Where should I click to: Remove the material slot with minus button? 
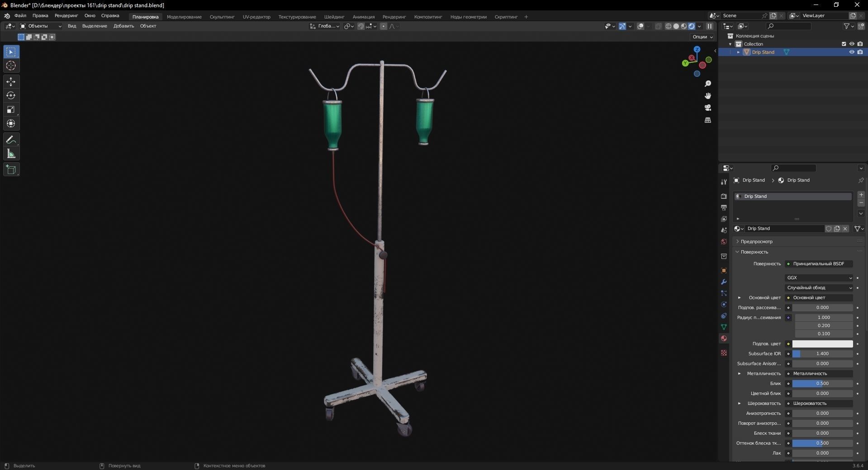(x=861, y=203)
